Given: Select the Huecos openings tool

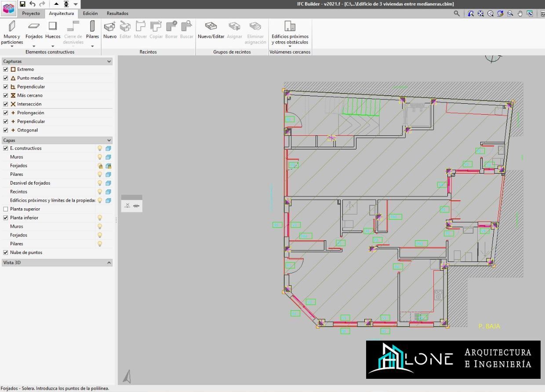Looking at the screenshot, I should [53, 30].
